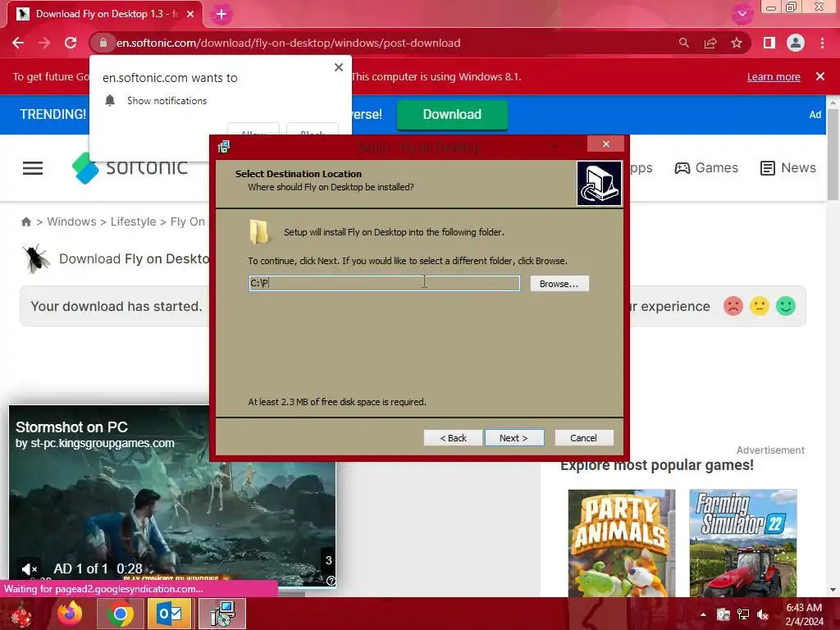The width and height of the screenshot is (840, 630).
Task: Close the notification permission popup
Action: coord(339,67)
